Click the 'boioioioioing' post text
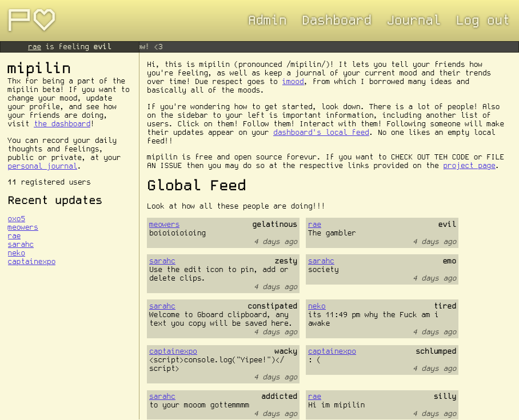 click(177, 233)
